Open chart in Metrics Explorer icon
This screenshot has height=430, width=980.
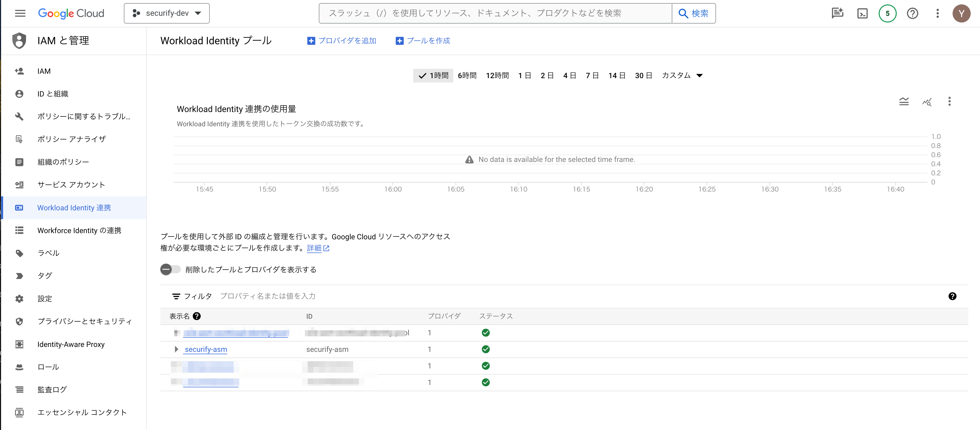pos(927,102)
